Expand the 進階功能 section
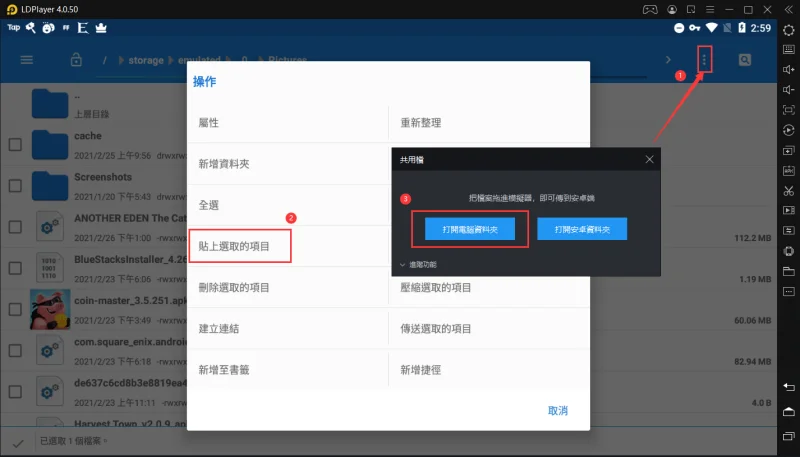 click(x=418, y=265)
